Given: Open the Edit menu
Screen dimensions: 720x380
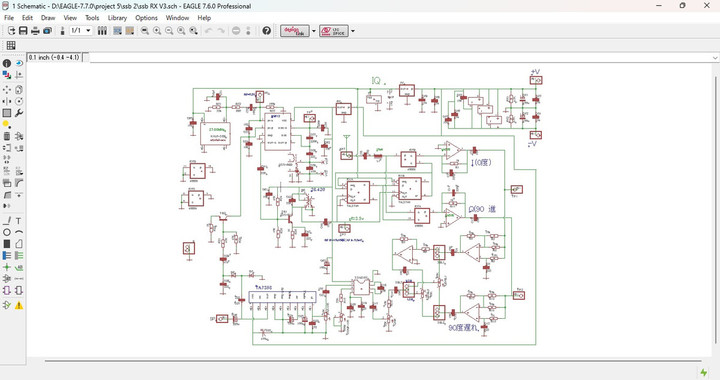Looking at the screenshot, I should click(27, 18).
